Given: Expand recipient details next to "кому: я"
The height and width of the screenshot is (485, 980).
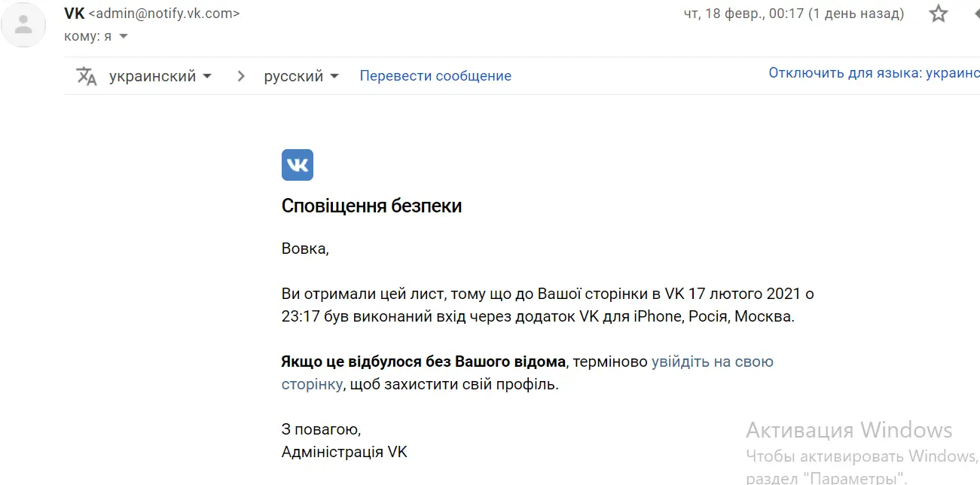Looking at the screenshot, I should click(x=124, y=37).
